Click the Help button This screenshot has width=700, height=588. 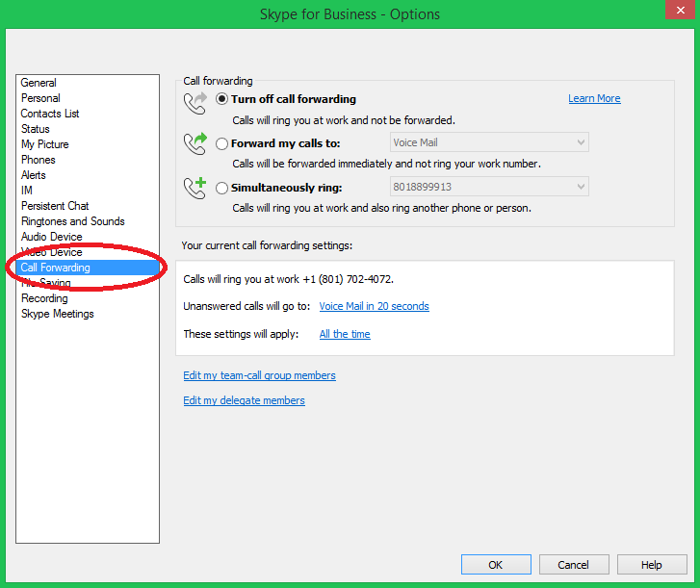coord(652,565)
